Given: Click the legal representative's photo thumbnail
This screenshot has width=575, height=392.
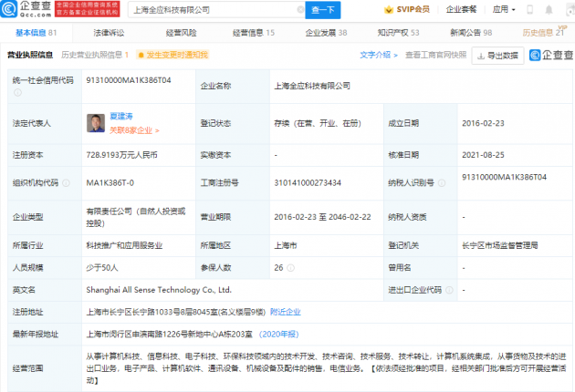Looking at the screenshot, I should click(x=92, y=123).
